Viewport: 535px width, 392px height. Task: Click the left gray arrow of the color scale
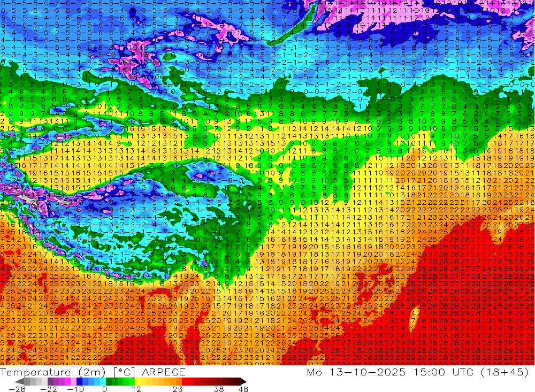click(19, 381)
